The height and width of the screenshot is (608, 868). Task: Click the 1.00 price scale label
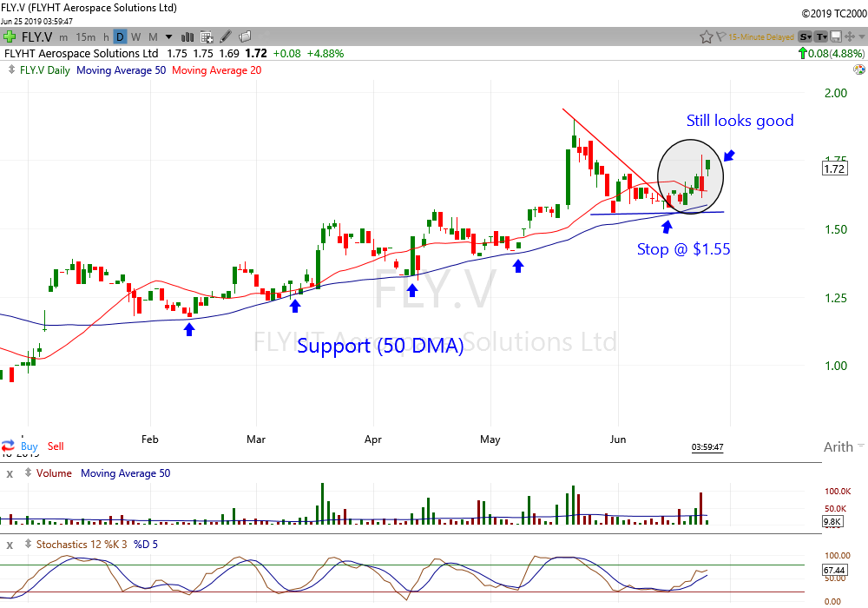point(836,366)
